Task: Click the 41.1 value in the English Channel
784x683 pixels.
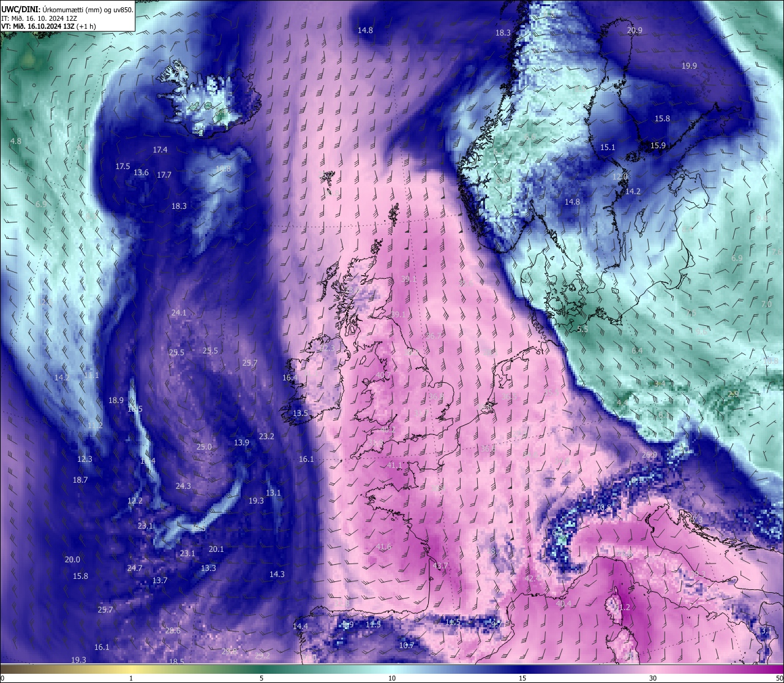Action: 394,465
